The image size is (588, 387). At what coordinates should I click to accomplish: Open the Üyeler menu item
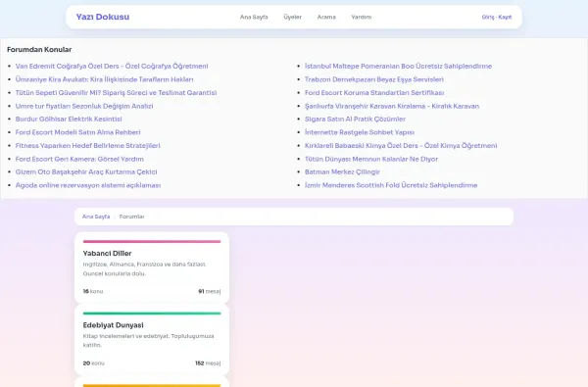[292, 17]
